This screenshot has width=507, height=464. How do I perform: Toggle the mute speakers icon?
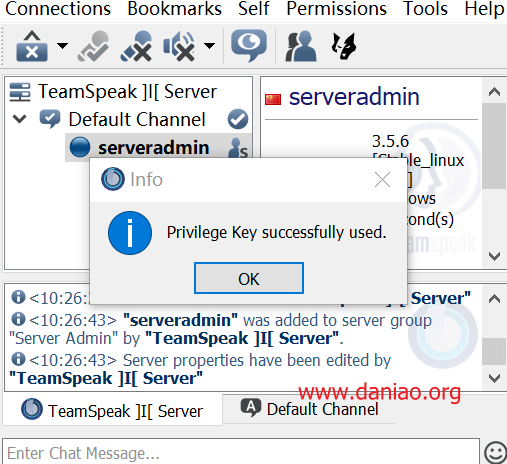pos(179,46)
